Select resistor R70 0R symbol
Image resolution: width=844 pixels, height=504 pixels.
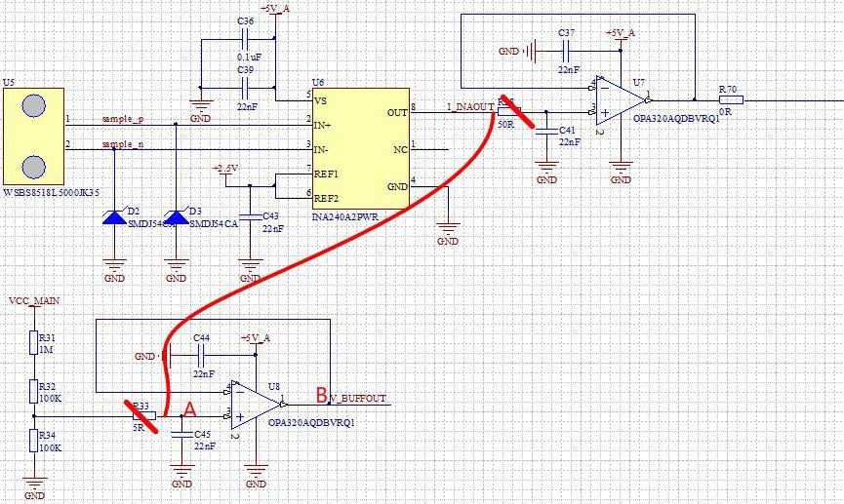click(x=732, y=100)
